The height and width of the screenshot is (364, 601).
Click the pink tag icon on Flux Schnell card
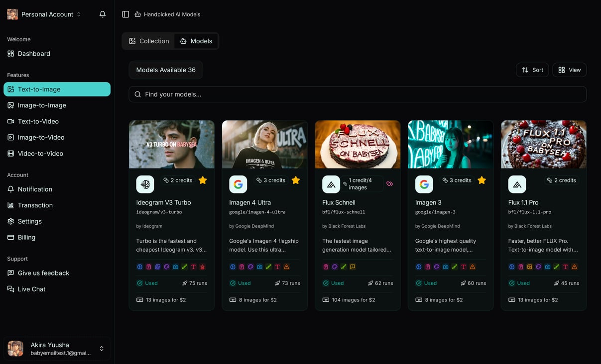pos(390,184)
